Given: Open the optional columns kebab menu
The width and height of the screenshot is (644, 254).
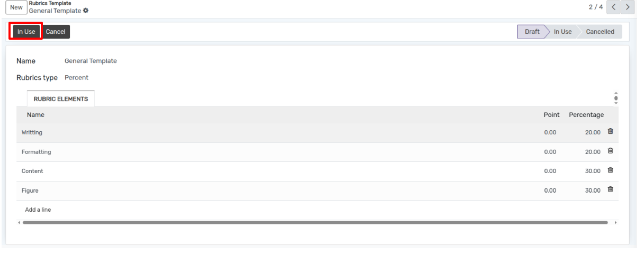Looking at the screenshot, I should pos(616,98).
